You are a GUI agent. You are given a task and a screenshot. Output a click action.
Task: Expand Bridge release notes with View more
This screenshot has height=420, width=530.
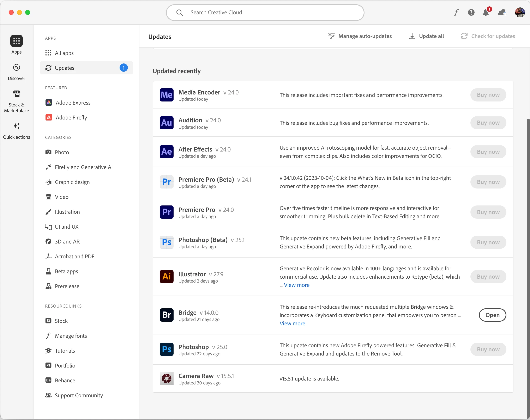tap(292, 323)
